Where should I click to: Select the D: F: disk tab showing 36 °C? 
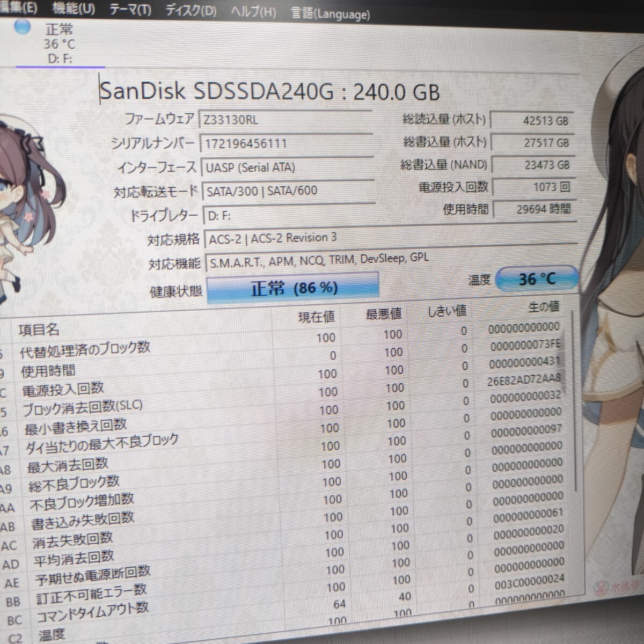pyautogui.click(x=59, y=44)
